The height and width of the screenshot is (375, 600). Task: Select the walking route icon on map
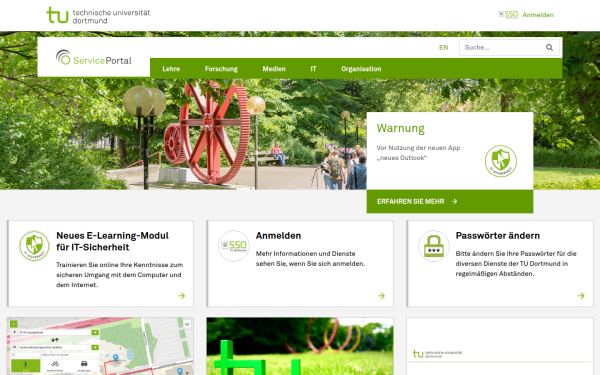coord(26,365)
